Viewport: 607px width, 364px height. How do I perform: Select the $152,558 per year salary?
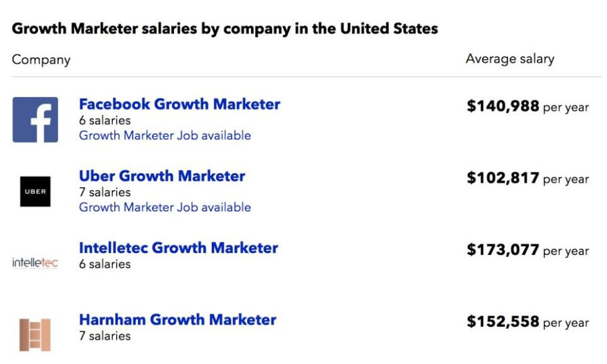point(528,322)
